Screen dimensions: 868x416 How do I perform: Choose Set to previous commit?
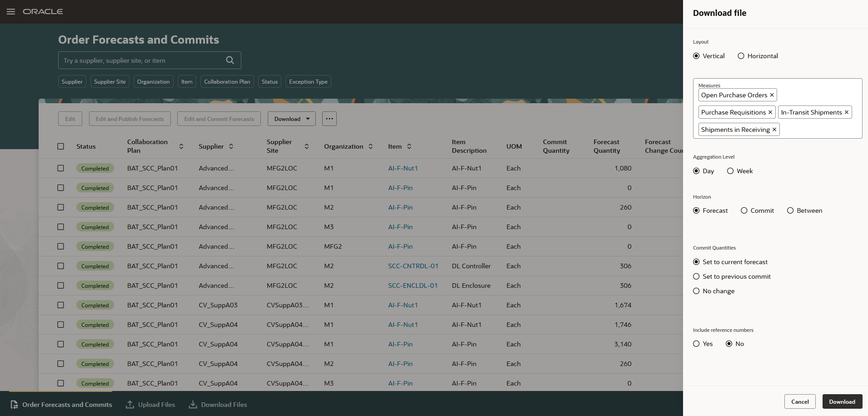[x=696, y=276]
